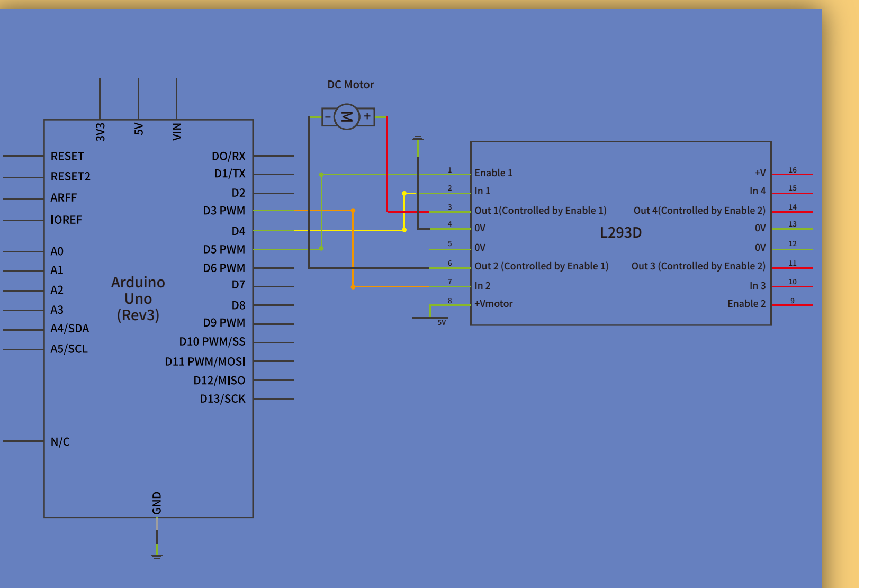Image resolution: width=873 pixels, height=588 pixels.
Task: Click the N/C pin label
Action: [60, 442]
